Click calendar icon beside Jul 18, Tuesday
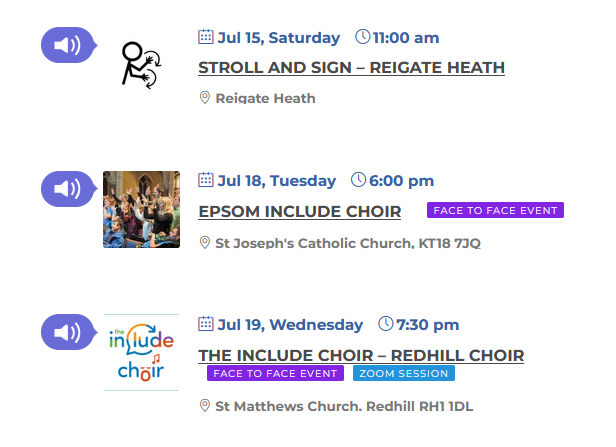This screenshot has height=447, width=616. (206, 180)
